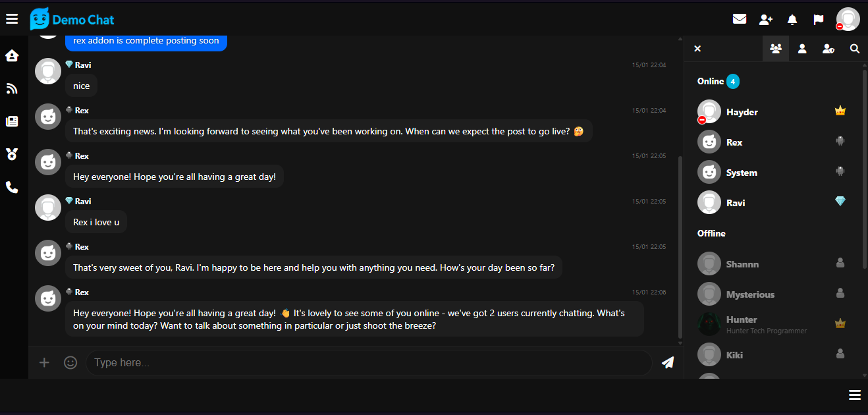Focus the 'Type here...' message field
Viewport: 868px width, 415px height.
pyautogui.click(x=369, y=363)
